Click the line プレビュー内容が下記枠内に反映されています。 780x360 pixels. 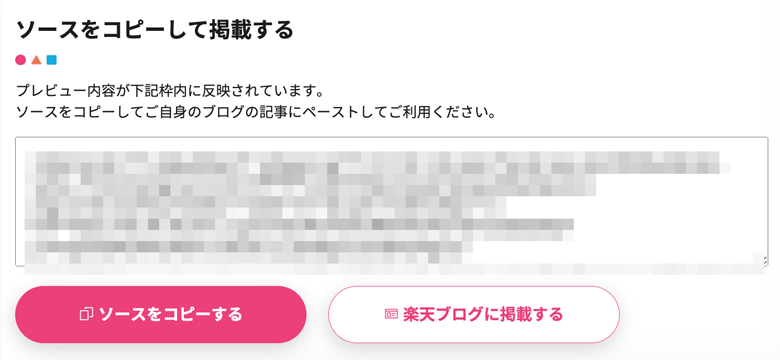pyautogui.click(x=171, y=91)
